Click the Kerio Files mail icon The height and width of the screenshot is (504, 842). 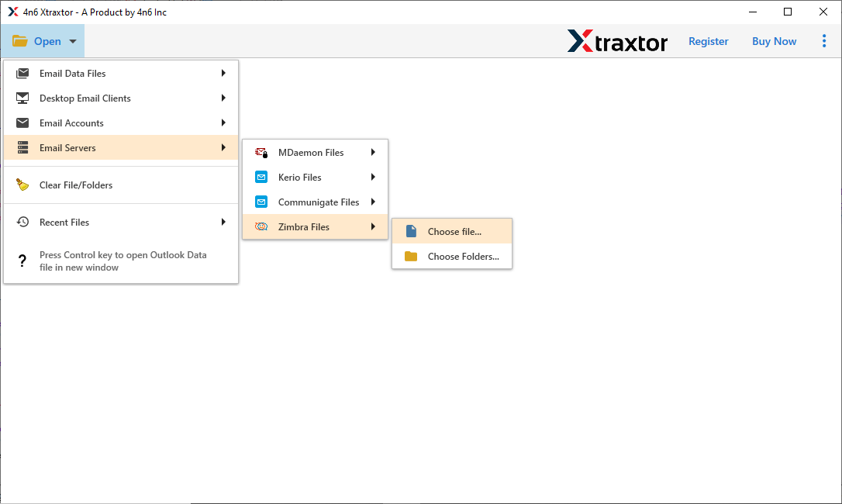pos(261,177)
